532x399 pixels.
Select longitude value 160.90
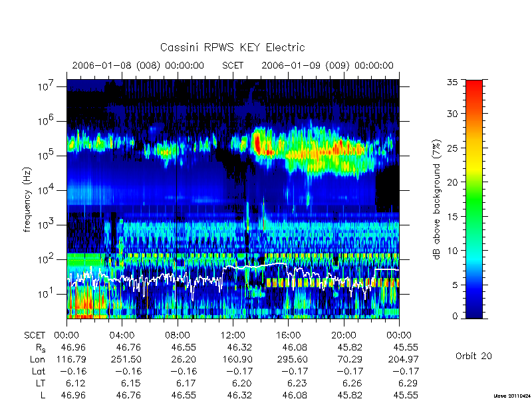237,359
